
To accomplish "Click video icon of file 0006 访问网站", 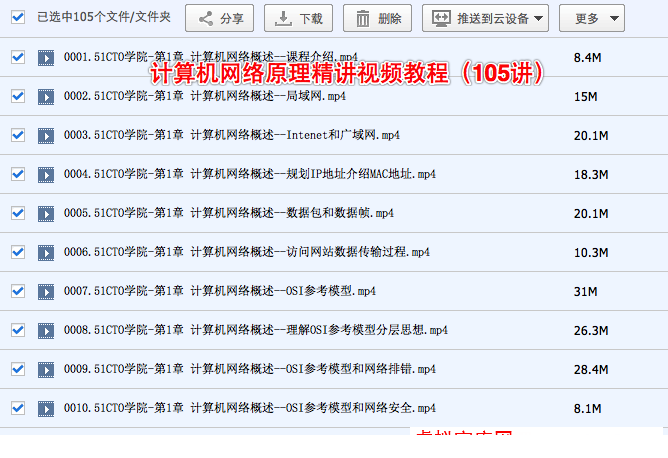I will [46, 253].
